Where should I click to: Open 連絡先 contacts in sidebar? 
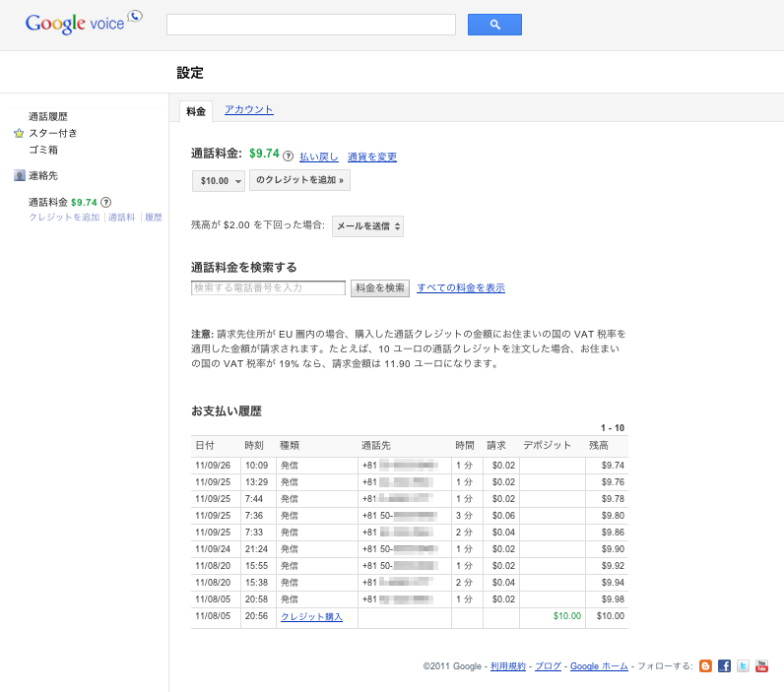(x=43, y=175)
